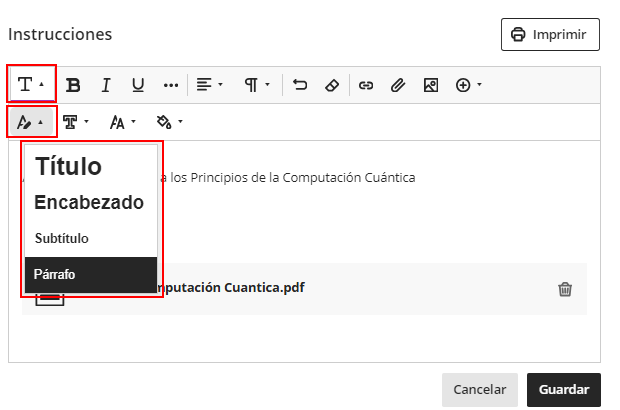Attach a file using the paperclip icon
This screenshot has width=620, height=410.
click(x=397, y=85)
